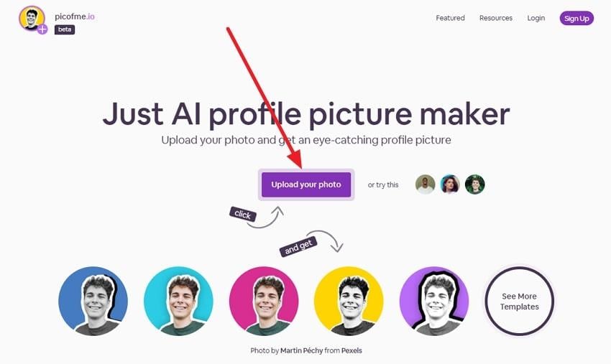This screenshot has width=611, height=364.
Task: Select the cyan background profile template
Action: (x=178, y=301)
